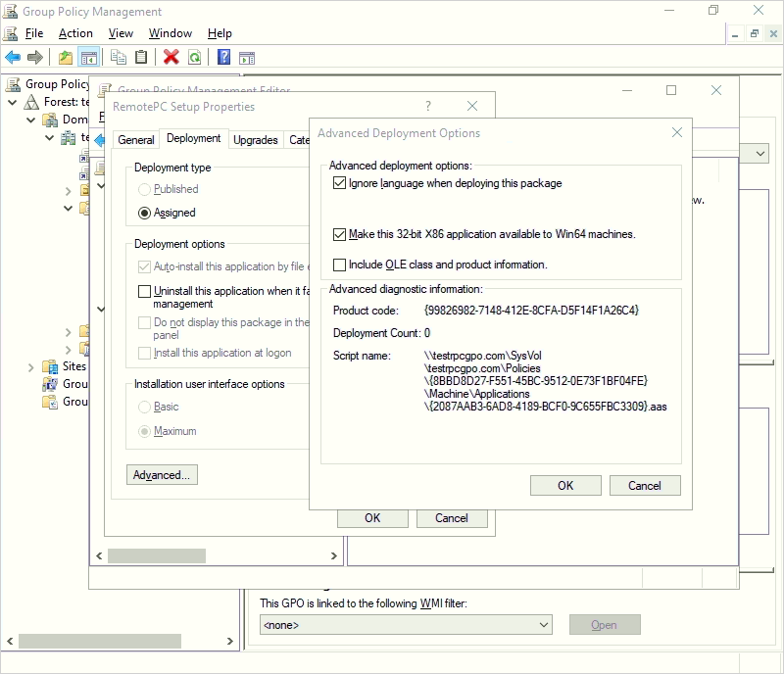Expand the Sites tree node
784x674 pixels.
tap(32, 366)
